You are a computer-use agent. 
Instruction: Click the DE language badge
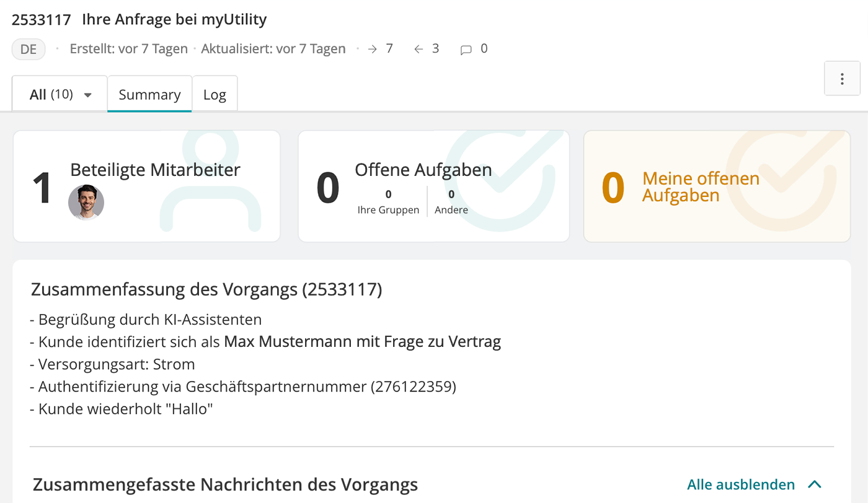(x=28, y=48)
